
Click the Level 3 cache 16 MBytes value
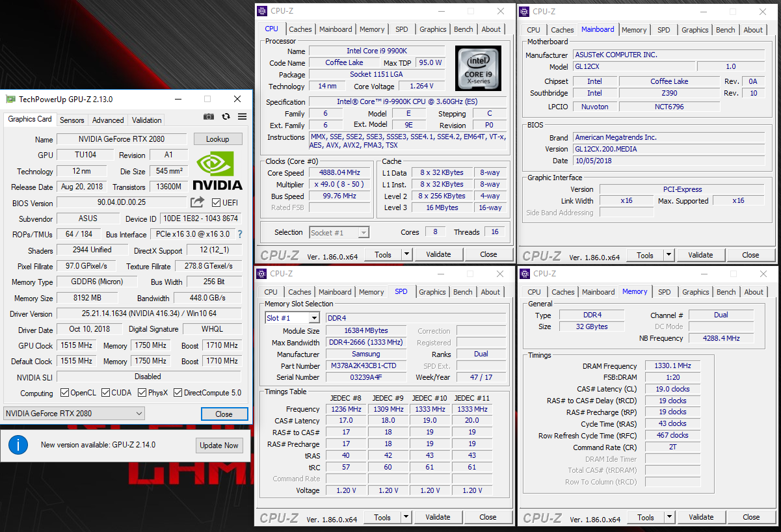(442, 207)
